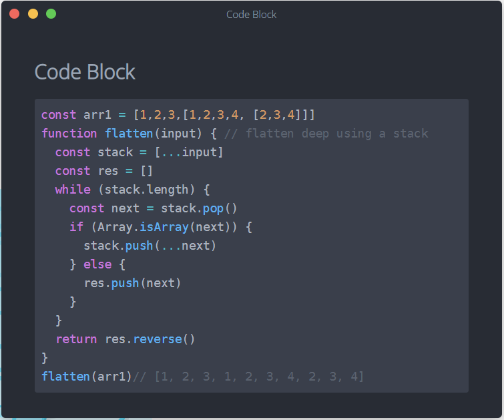Click the 'flatten(arr1)' call on last line

click(87, 377)
